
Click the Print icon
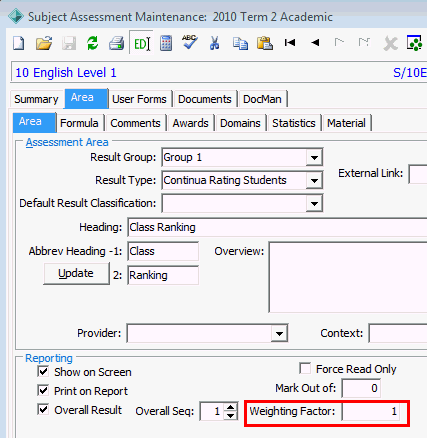(x=117, y=43)
